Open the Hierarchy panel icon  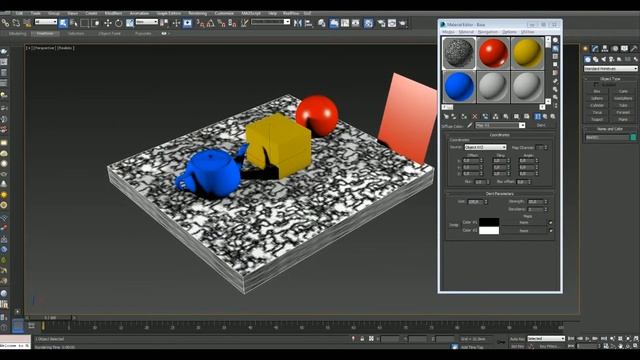tap(605, 49)
